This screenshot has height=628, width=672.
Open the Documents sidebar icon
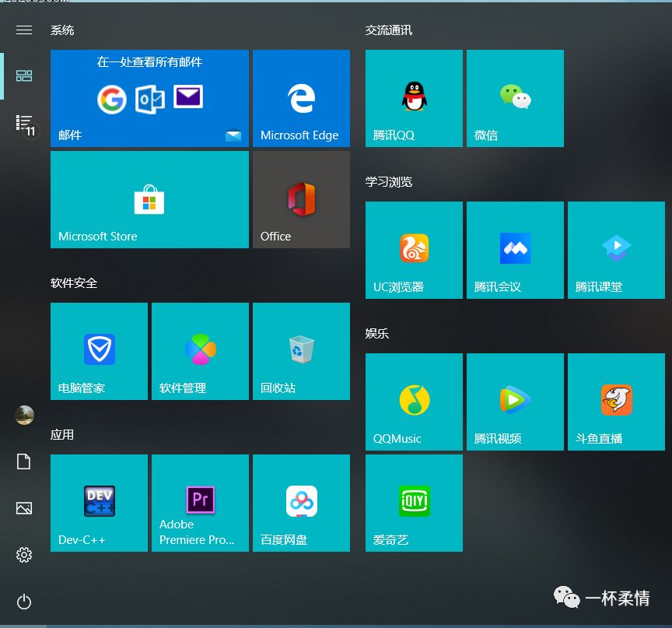[24, 461]
